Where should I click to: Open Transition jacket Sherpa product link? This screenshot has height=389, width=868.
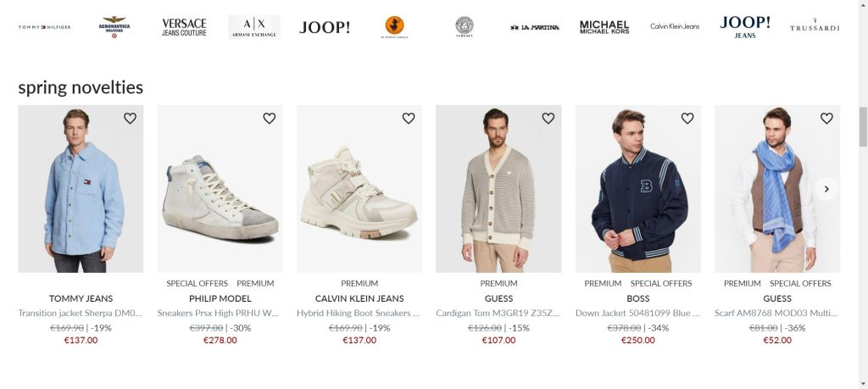81,313
